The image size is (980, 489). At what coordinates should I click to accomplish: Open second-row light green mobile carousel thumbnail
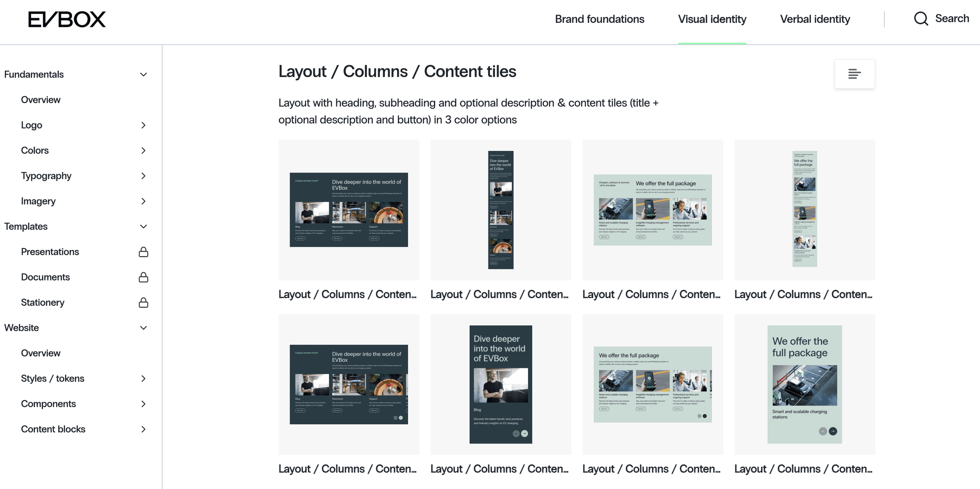805,384
